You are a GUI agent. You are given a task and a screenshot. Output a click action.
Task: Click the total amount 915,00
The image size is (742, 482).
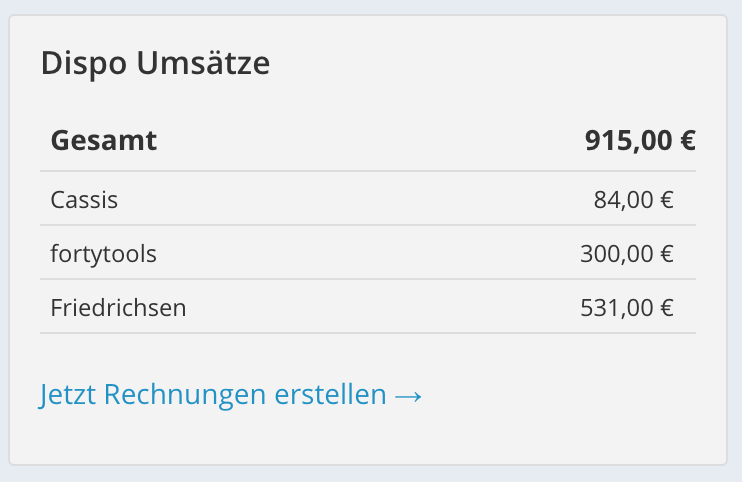627,140
